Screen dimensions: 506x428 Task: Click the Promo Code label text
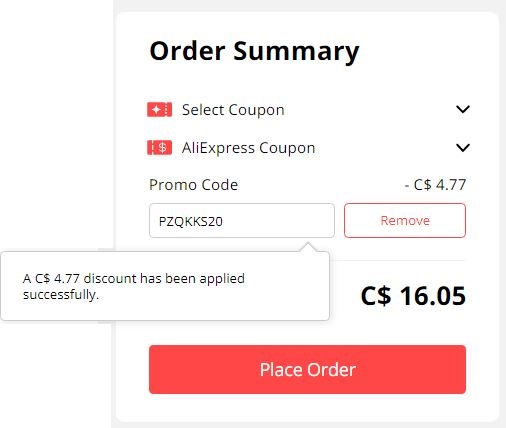[193, 185]
